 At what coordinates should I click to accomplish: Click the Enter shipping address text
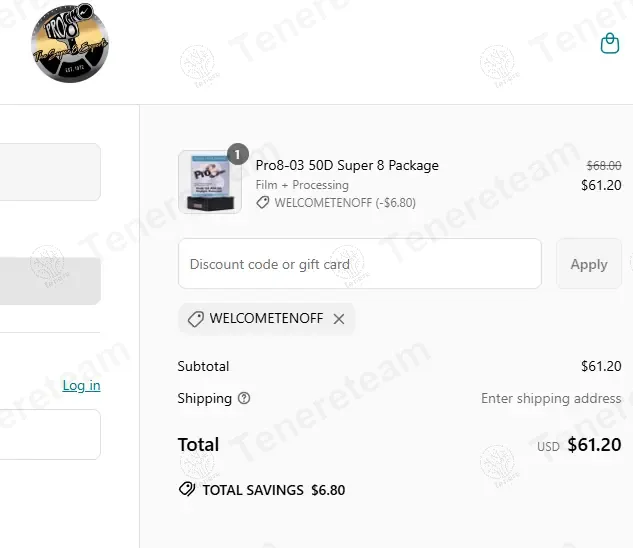[551, 398]
